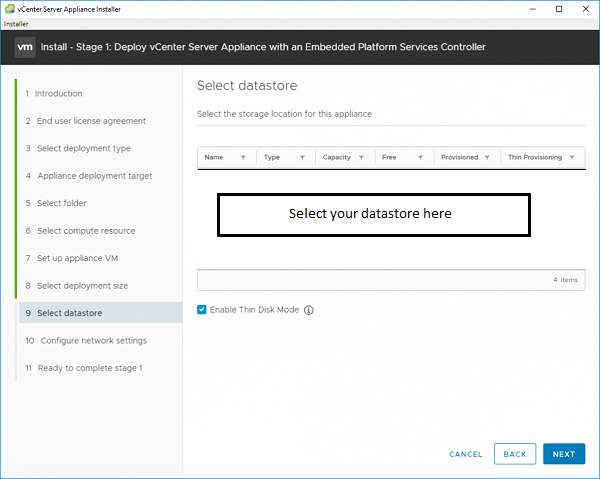Viewport: 600px width, 479px height.
Task: Open the Free column filter icon
Action: [x=420, y=158]
